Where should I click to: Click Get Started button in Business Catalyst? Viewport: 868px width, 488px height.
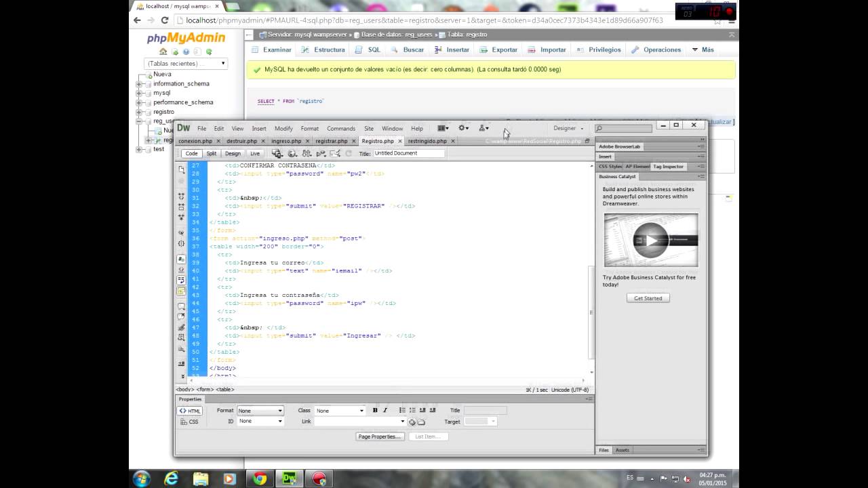click(x=648, y=298)
